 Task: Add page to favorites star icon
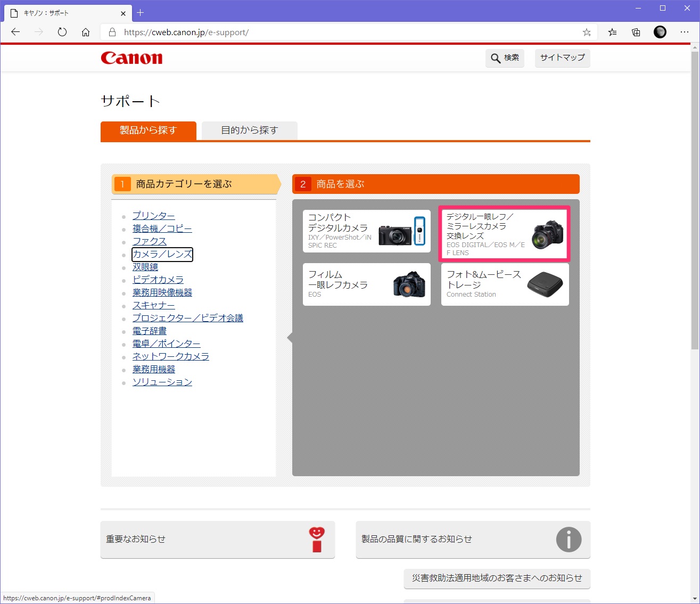(587, 32)
